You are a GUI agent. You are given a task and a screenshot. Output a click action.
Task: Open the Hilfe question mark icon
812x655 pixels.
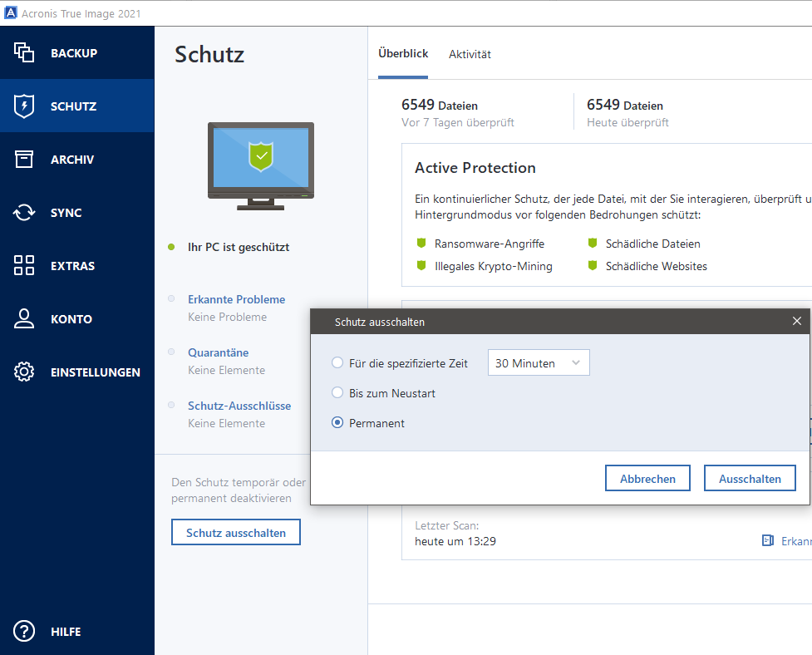(x=24, y=632)
